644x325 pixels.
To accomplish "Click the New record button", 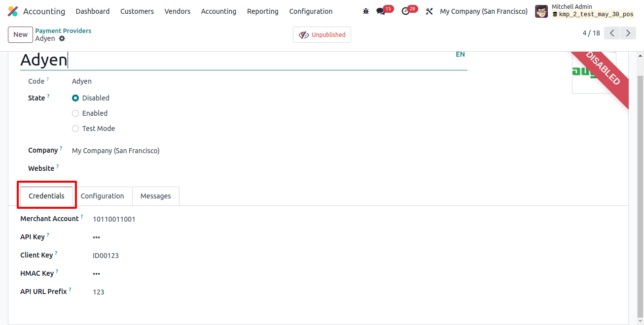I will (20, 34).
